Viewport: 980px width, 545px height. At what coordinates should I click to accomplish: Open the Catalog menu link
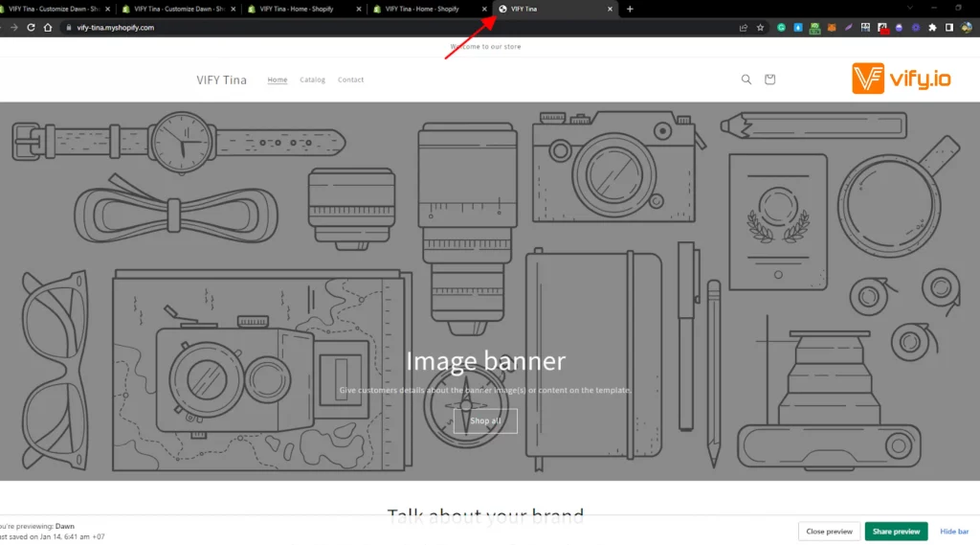[x=313, y=79]
